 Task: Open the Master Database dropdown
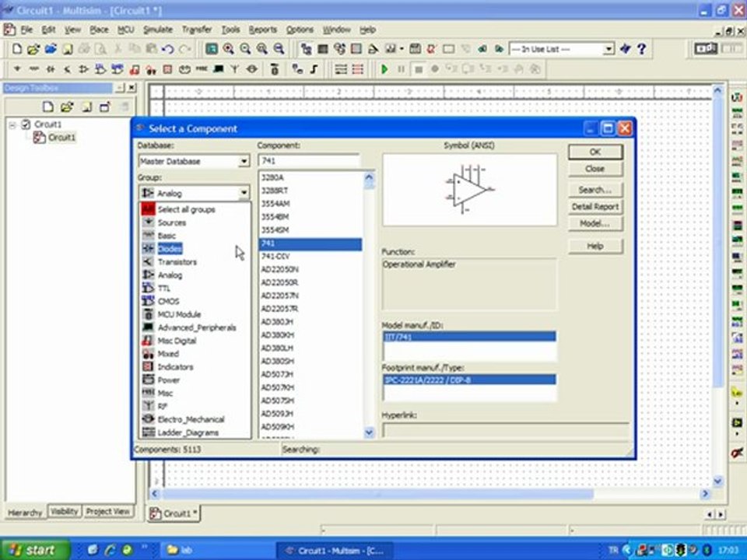[244, 162]
